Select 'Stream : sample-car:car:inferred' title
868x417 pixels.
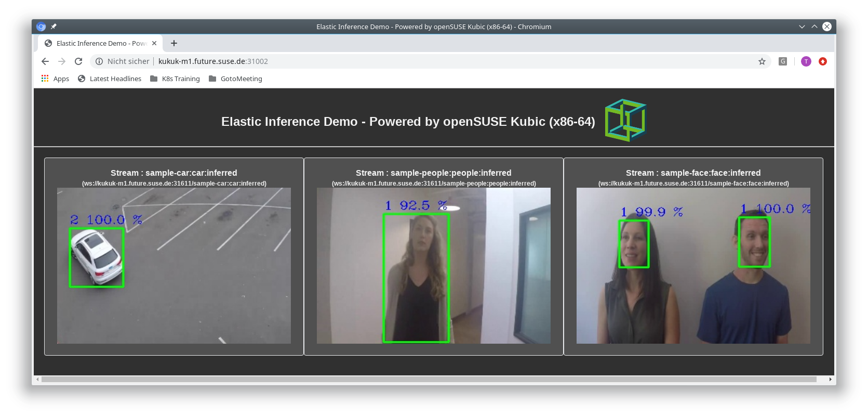(174, 173)
